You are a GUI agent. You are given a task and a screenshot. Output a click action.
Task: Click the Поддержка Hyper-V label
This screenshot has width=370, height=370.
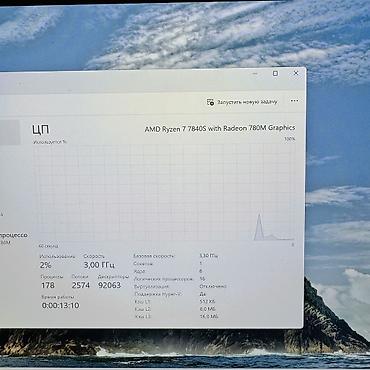click(x=158, y=294)
